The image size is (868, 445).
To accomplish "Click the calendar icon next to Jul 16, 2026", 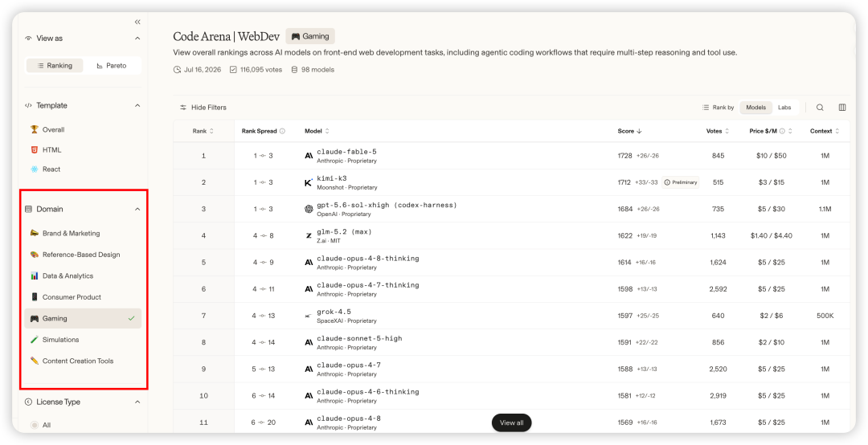I will 177,70.
